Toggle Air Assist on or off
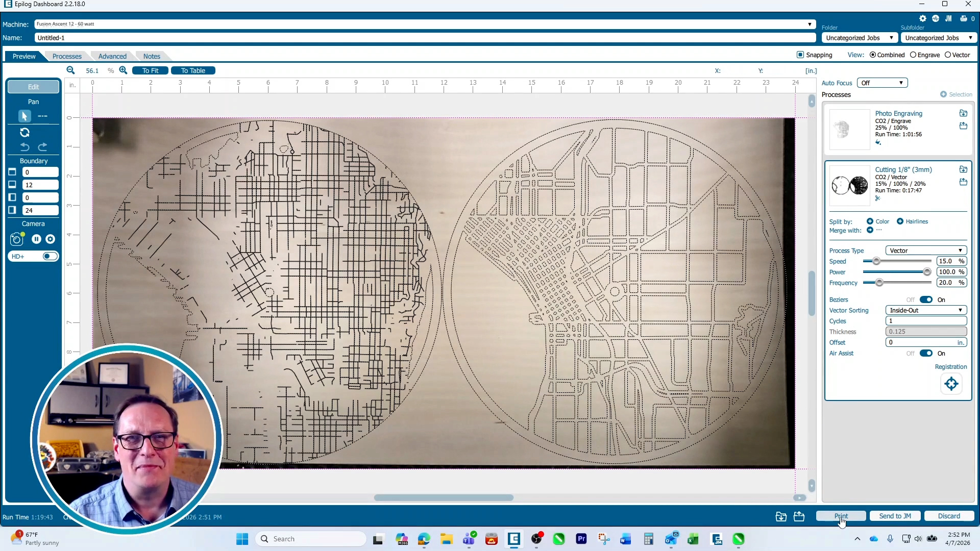The height and width of the screenshot is (551, 980). pyautogui.click(x=925, y=353)
